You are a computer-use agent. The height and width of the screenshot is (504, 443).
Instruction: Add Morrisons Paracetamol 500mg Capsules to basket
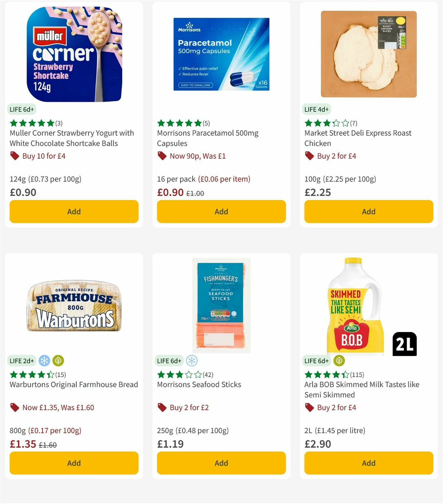[x=221, y=211]
